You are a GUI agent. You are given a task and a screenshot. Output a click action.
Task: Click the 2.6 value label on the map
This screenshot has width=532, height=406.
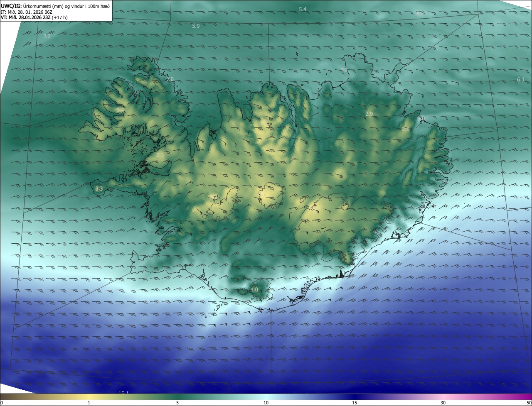point(406,130)
